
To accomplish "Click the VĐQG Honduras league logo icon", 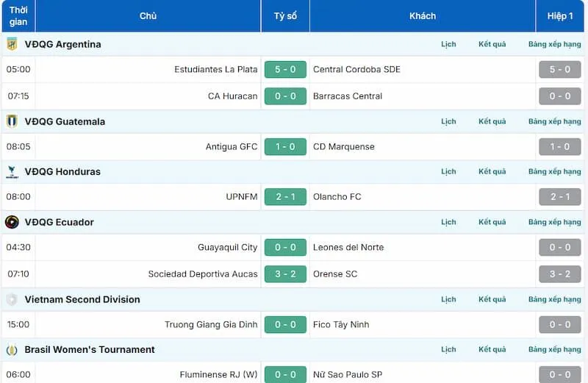I will [12, 172].
